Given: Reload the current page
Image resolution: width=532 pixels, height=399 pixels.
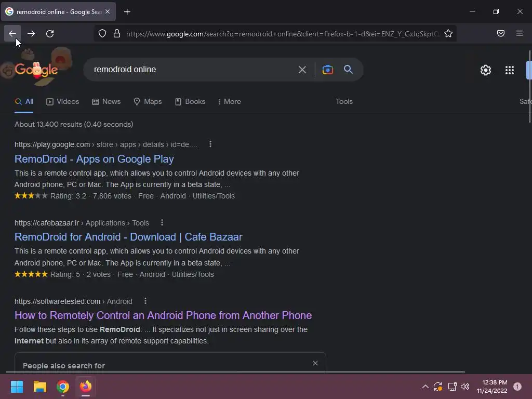Looking at the screenshot, I should tap(50, 34).
